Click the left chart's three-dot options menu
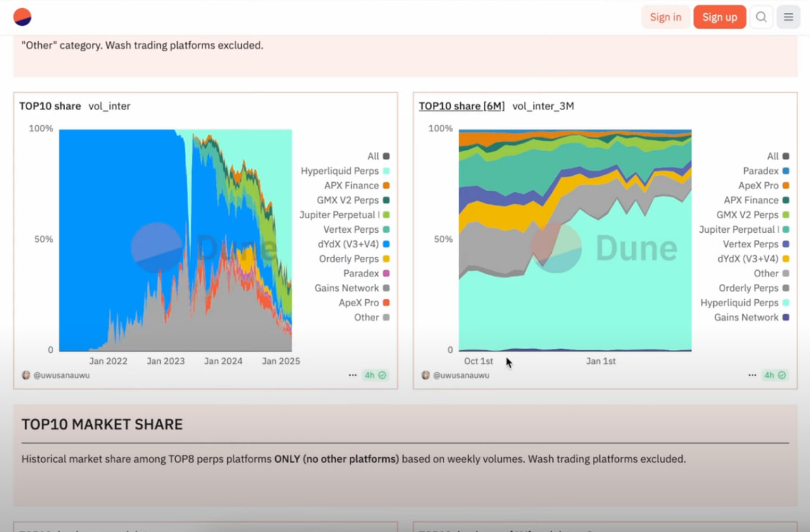The width and height of the screenshot is (810, 532). tap(352, 375)
